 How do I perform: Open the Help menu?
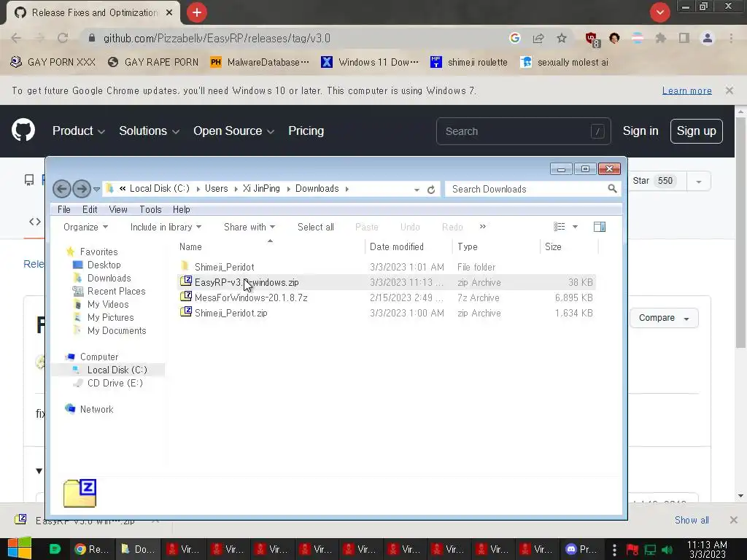pos(181,209)
